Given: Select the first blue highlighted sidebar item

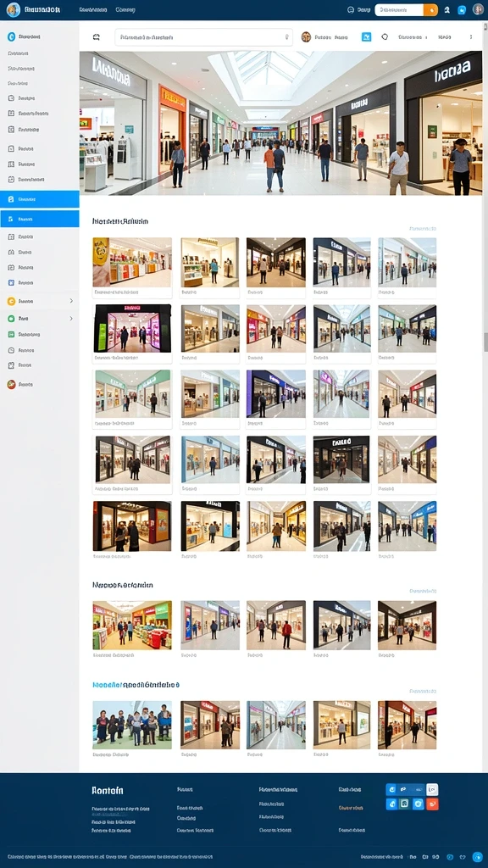Looking at the screenshot, I should pos(39,199).
